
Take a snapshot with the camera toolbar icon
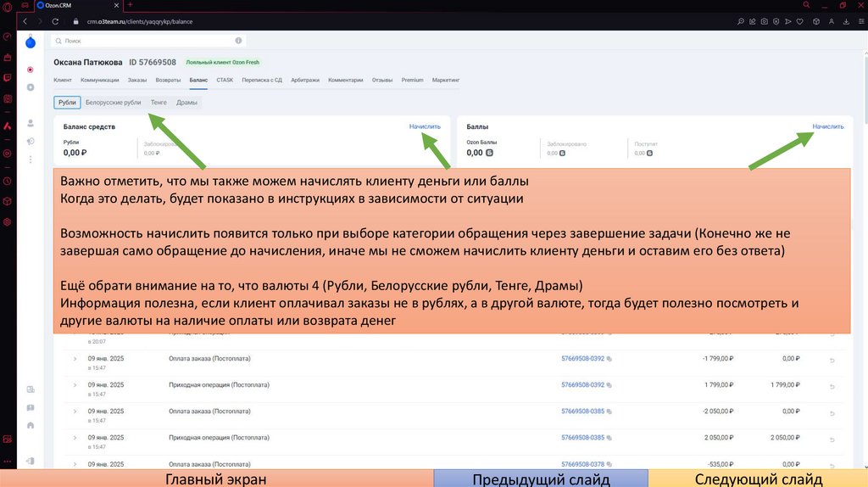coord(765,21)
